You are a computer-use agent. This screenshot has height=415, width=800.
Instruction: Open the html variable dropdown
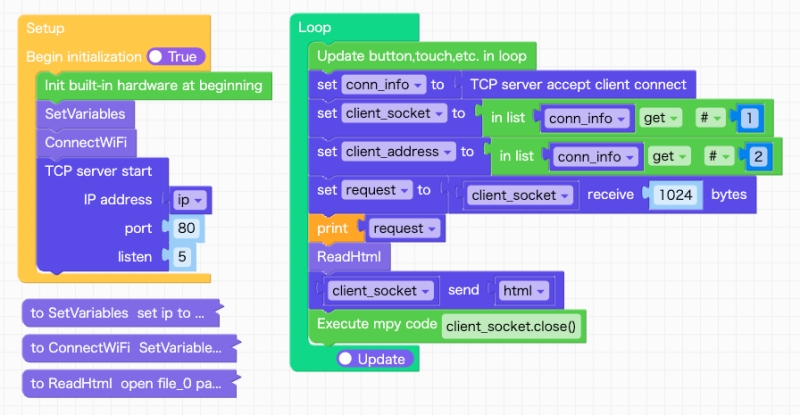524,292
